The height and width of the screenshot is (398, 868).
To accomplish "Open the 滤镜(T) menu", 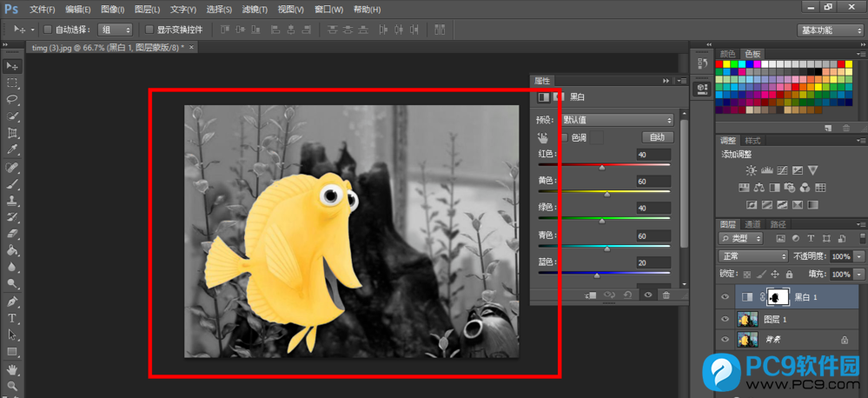I will 255,10.
